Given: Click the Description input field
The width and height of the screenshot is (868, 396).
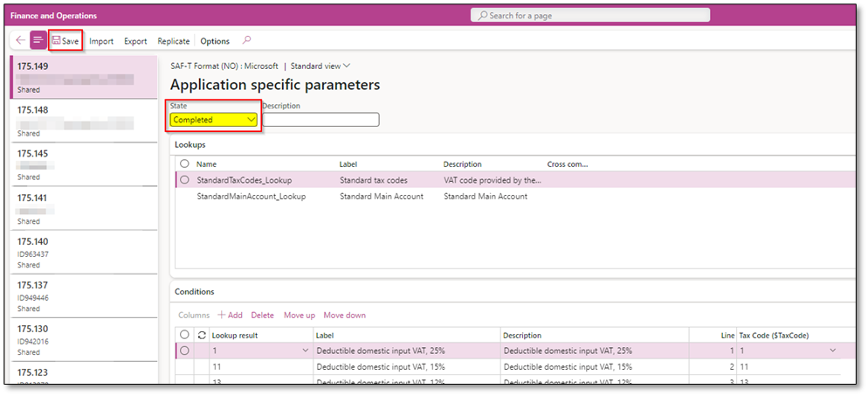Looking at the screenshot, I should point(320,120).
